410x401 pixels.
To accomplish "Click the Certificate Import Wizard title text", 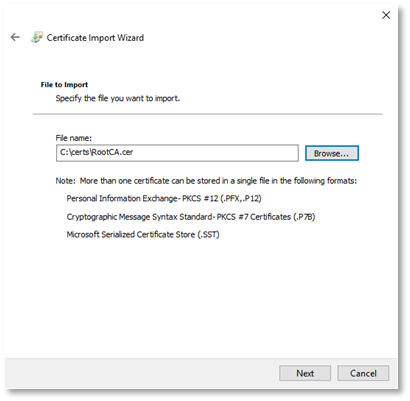I will tap(95, 38).
